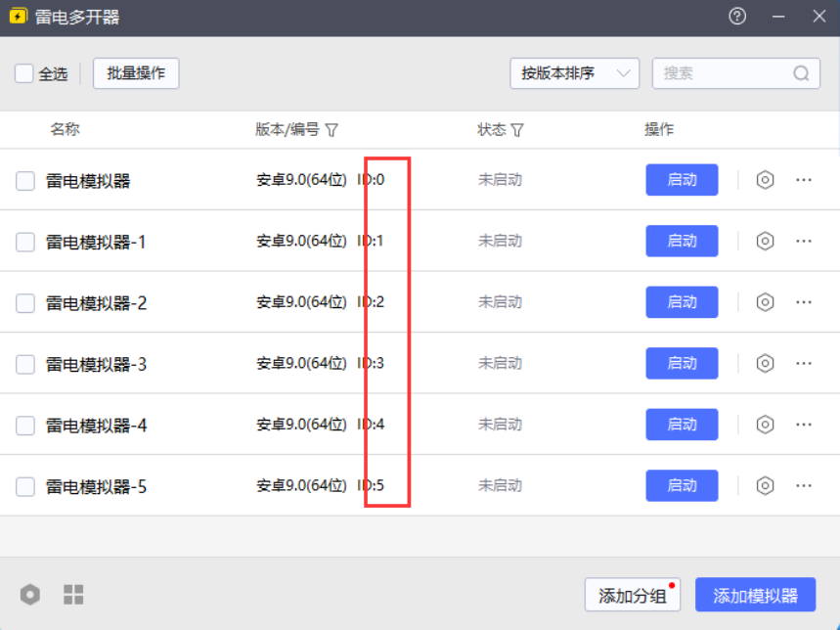Start 雷电模拟器-4 with 启动 button

pos(682,425)
